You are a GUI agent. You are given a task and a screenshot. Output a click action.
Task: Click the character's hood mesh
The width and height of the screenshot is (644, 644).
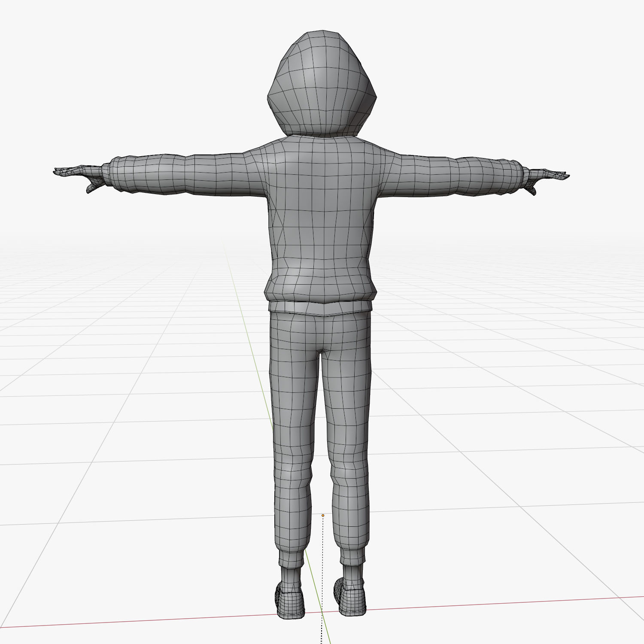click(322, 84)
